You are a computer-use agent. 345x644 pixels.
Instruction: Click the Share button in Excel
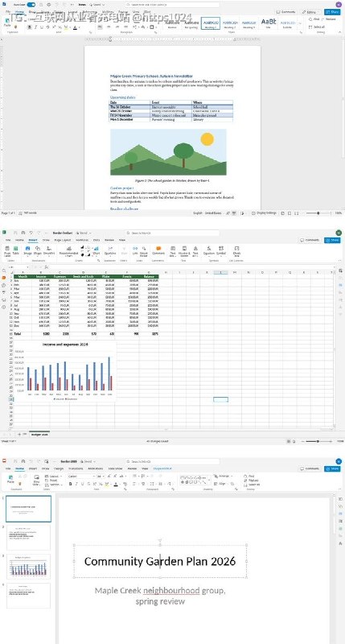(332, 240)
